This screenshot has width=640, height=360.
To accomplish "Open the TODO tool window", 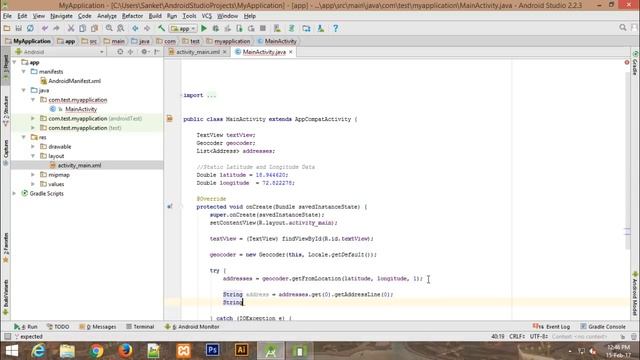I will click(58, 327).
